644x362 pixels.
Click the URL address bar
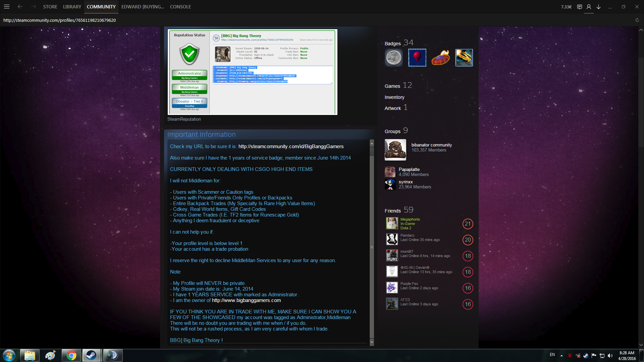coord(60,20)
